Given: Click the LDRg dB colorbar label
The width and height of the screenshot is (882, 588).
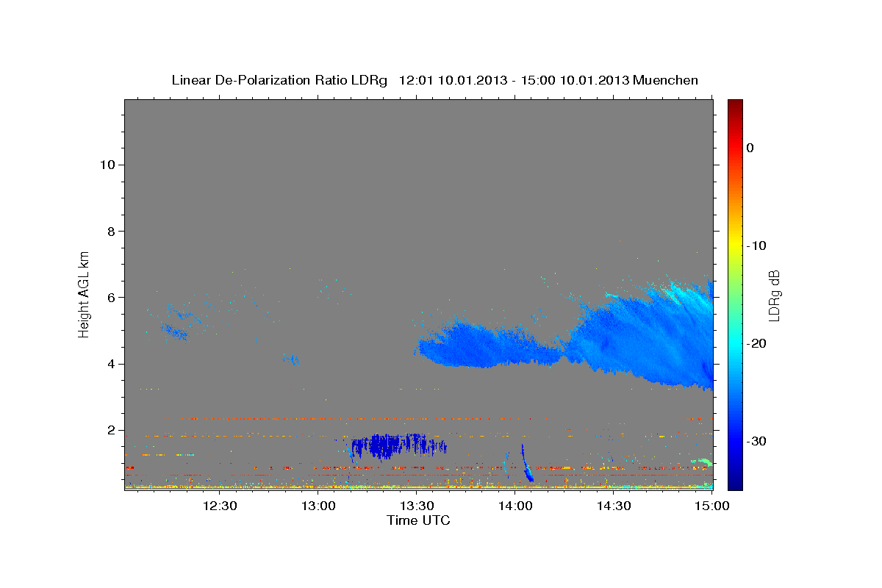Looking at the screenshot, I should point(774,295).
